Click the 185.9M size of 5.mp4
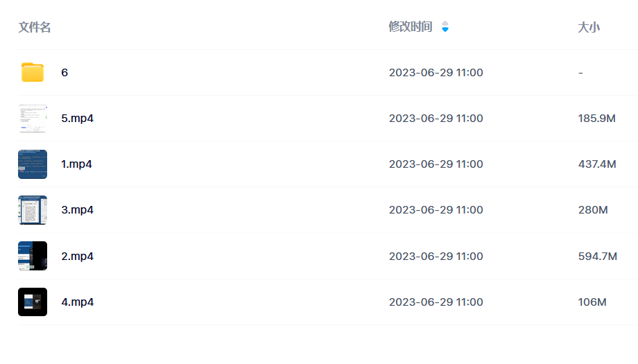Viewport: 638px width, 364px height. pyautogui.click(x=597, y=119)
